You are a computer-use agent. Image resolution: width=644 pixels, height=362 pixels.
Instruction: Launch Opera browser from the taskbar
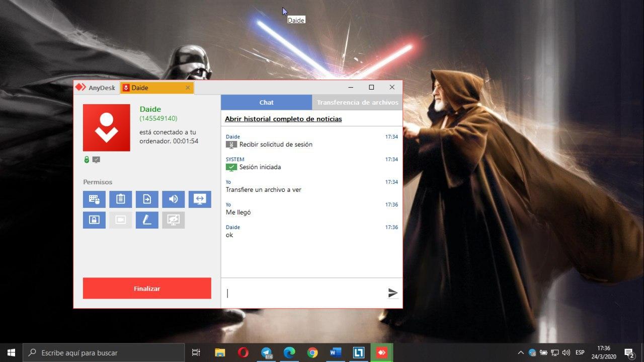click(x=243, y=352)
